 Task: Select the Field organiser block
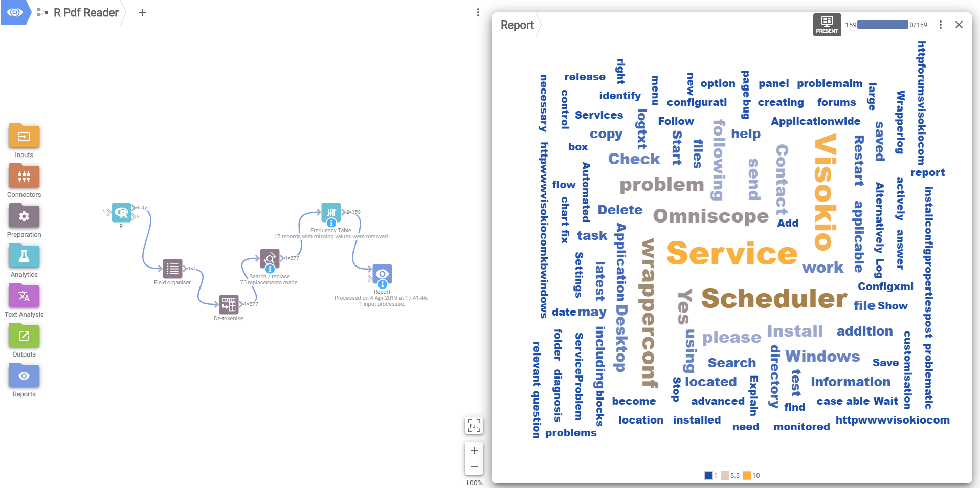(172, 269)
